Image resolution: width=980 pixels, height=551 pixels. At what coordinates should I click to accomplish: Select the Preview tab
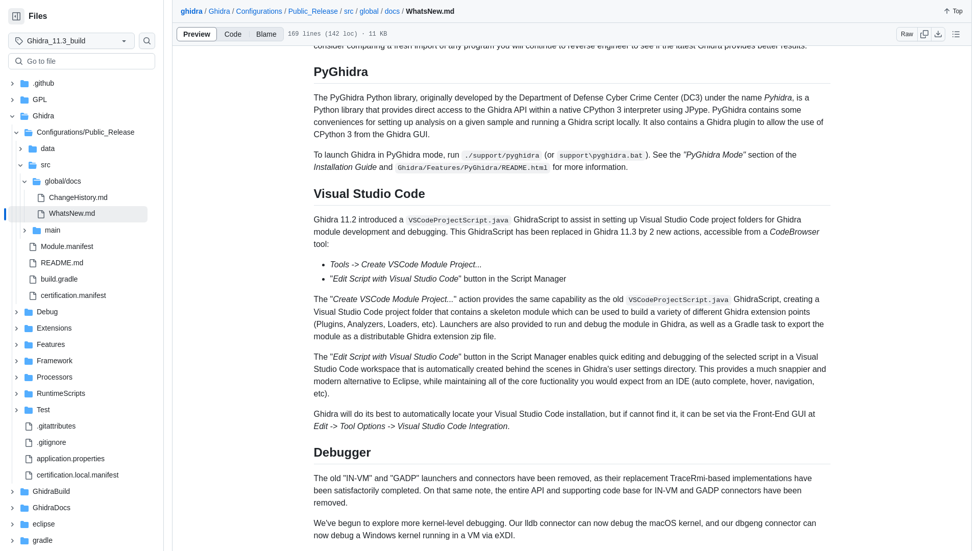click(x=197, y=34)
